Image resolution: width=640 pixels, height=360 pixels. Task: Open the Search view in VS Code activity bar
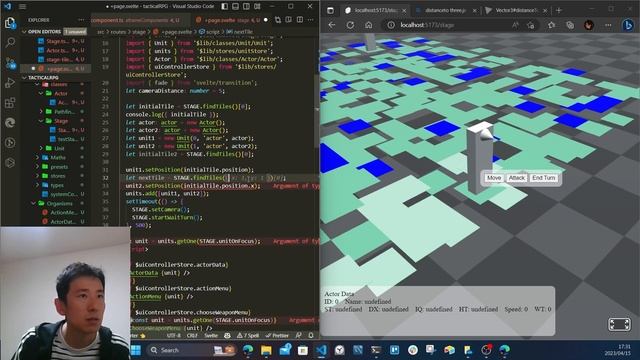[10, 42]
